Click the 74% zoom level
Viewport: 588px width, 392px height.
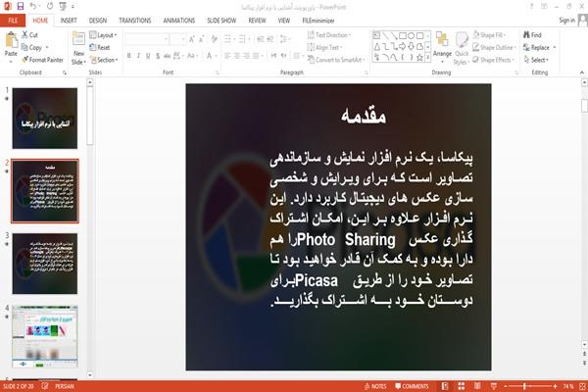[567, 386]
